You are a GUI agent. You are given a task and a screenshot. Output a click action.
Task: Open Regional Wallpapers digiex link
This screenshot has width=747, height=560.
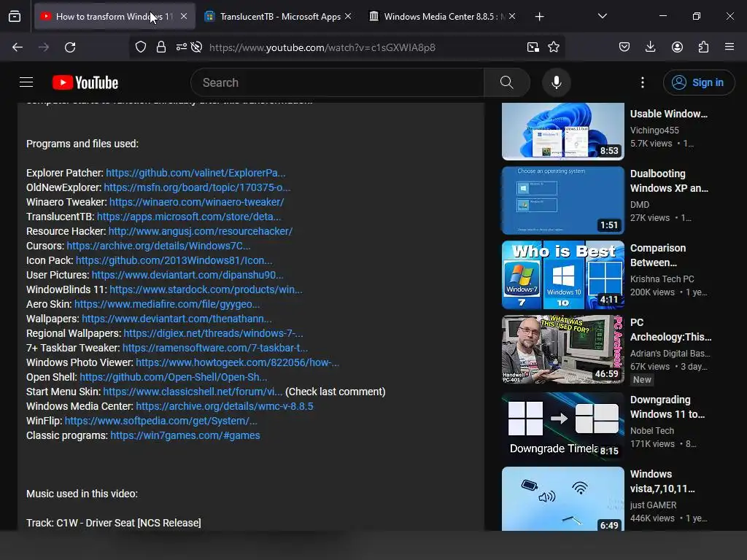(x=213, y=333)
